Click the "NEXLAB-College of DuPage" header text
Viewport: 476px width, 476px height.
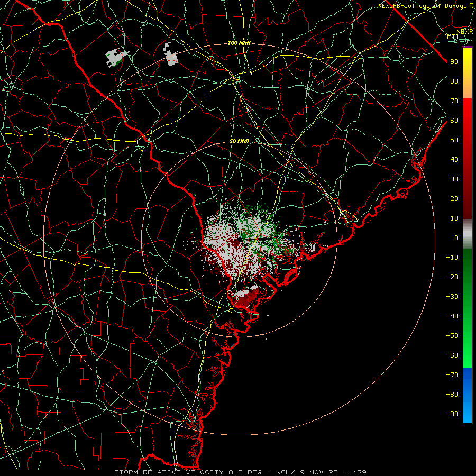point(422,6)
